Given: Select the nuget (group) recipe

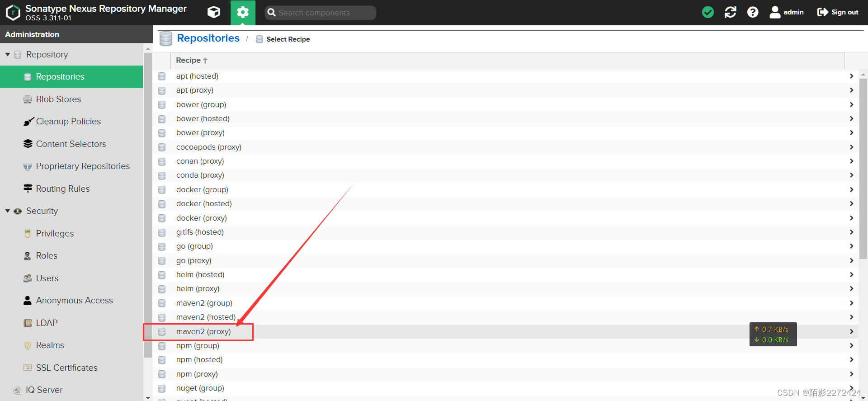Looking at the screenshot, I should tap(505, 388).
